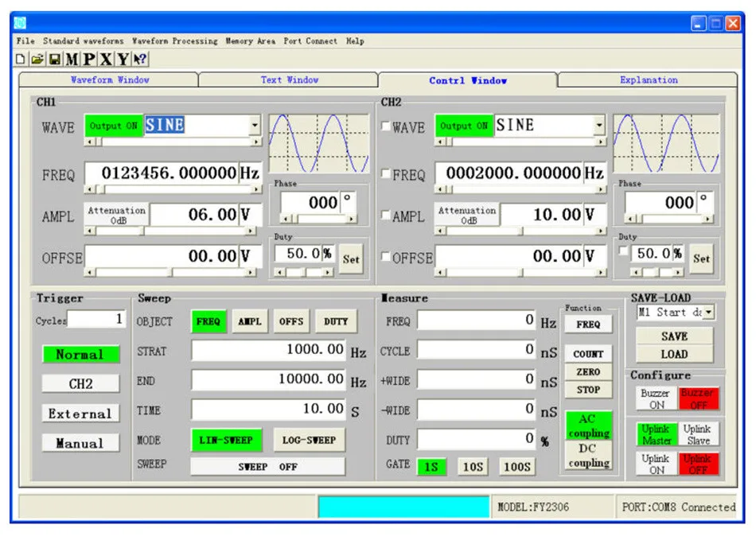Check the CH2 AMPL checkbox
This screenshot has height=552, width=756.
(386, 215)
